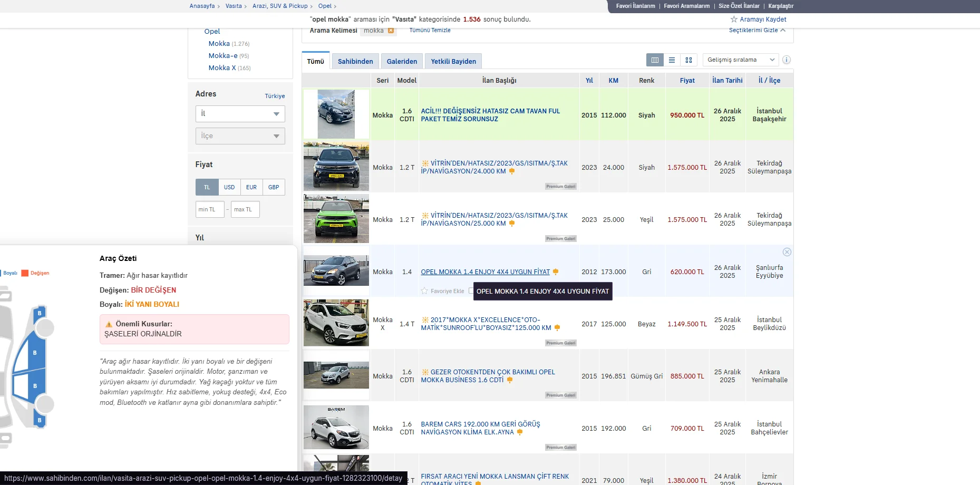Switch to the list view icon
980x485 pixels.
(672, 60)
